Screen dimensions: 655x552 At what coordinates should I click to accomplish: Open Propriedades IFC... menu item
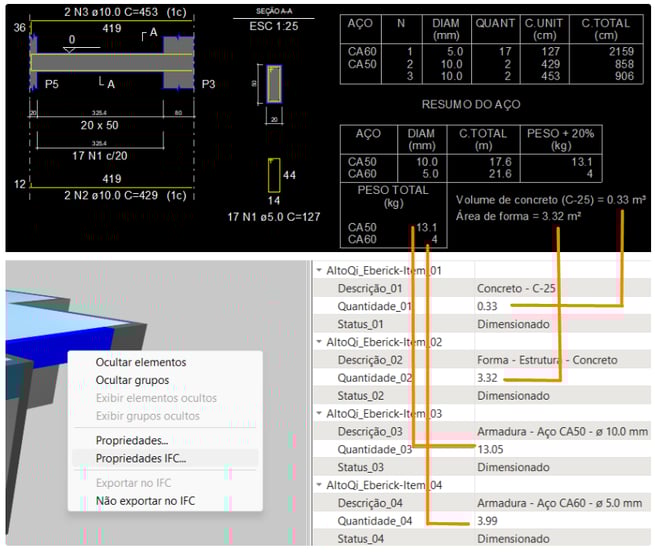pos(140,458)
